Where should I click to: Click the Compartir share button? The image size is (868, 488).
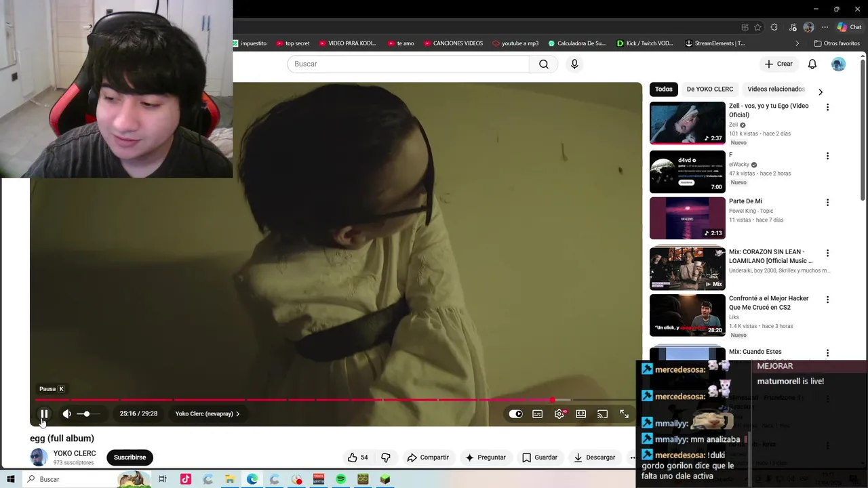pos(428,457)
